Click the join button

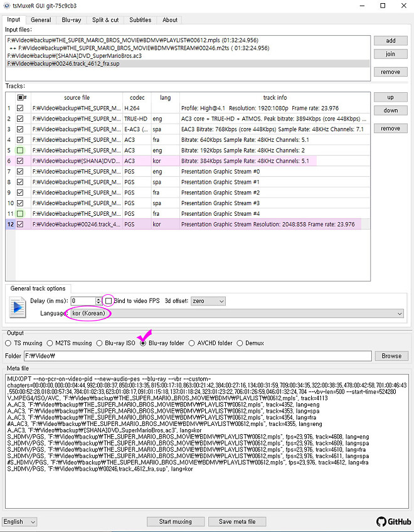tap(391, 54)
